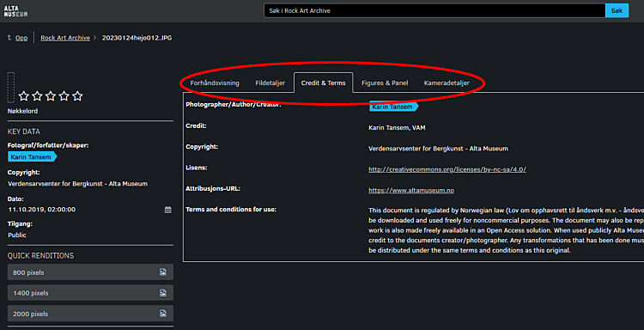Click the Nøkkelord label
Image resolution: width=644 pixels, height=330 pixels.
(x=21, y=111)
